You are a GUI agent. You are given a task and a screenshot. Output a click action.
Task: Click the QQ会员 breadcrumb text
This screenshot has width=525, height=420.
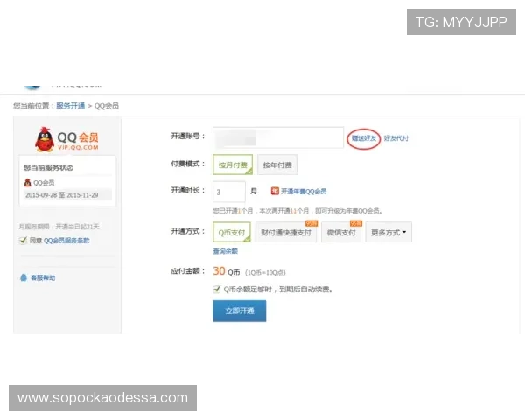[x=107, y=106]
